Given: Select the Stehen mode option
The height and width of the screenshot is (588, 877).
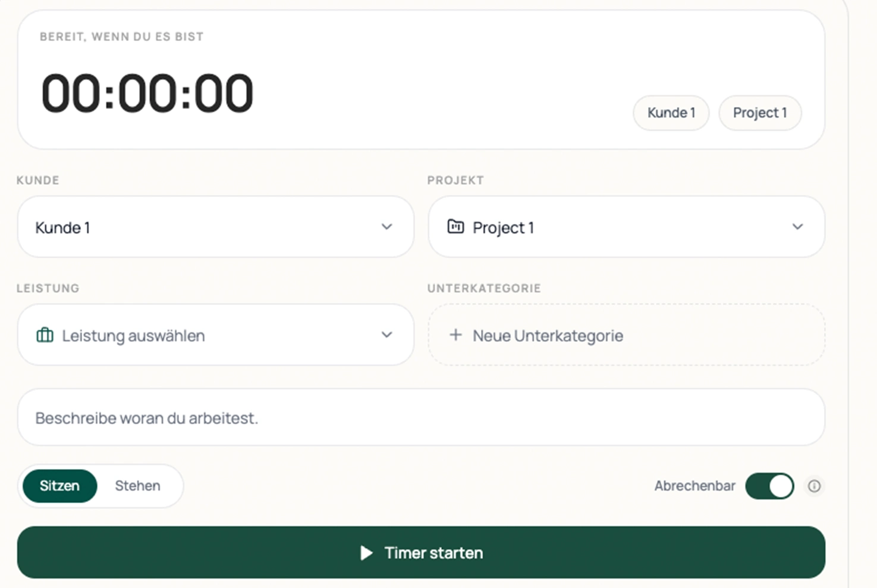Looking at the screenshot, I should [x=137, y=486].
